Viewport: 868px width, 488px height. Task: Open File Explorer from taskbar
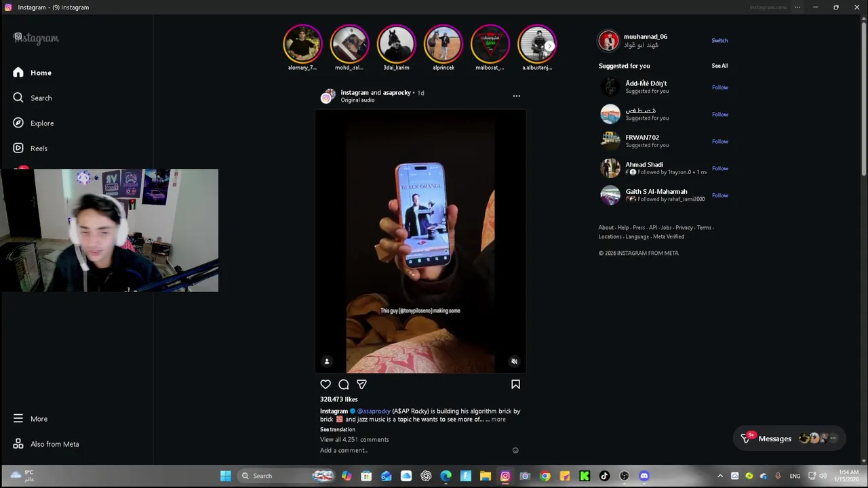[486, 476]
